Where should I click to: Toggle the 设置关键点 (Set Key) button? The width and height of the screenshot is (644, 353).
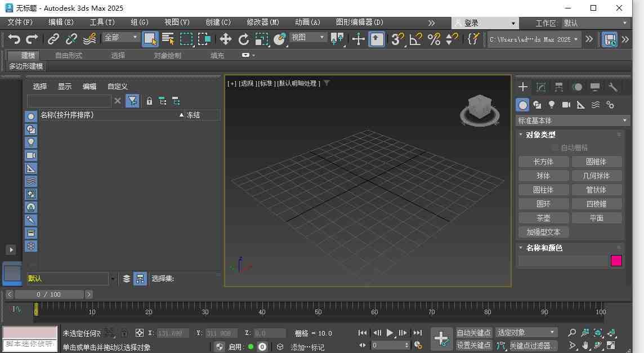coord(473,345)
